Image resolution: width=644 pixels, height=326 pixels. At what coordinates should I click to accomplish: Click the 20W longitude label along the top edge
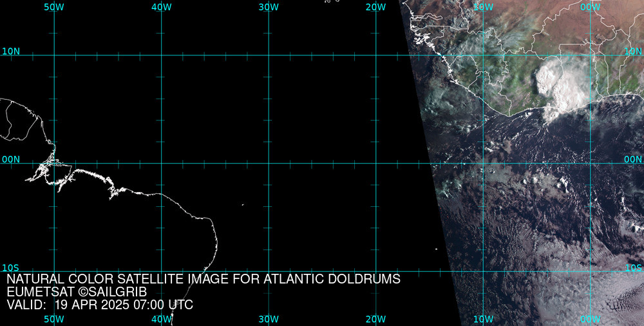click(376, 7)
